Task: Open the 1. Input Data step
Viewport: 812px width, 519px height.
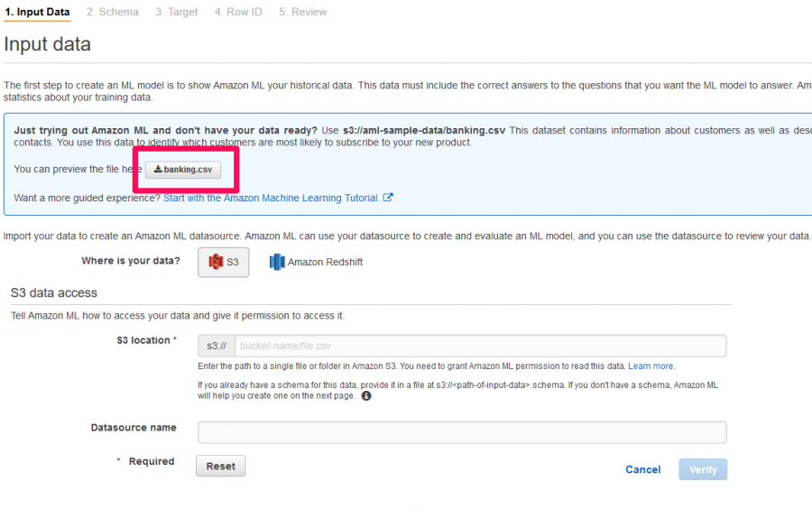Action: click(37, 12)
